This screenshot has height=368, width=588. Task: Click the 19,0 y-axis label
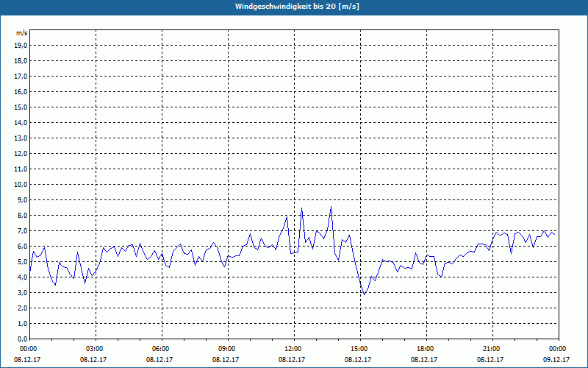point(21,46)
